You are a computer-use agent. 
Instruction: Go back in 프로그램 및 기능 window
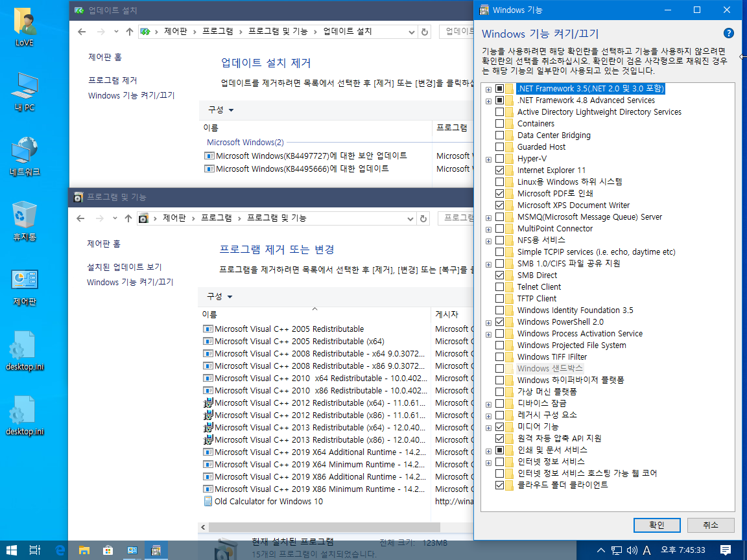pos(80,218)
